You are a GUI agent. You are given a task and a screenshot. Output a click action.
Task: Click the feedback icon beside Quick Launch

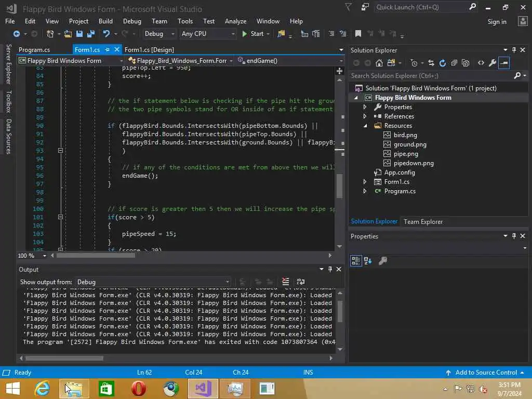(x=365, y=7)
